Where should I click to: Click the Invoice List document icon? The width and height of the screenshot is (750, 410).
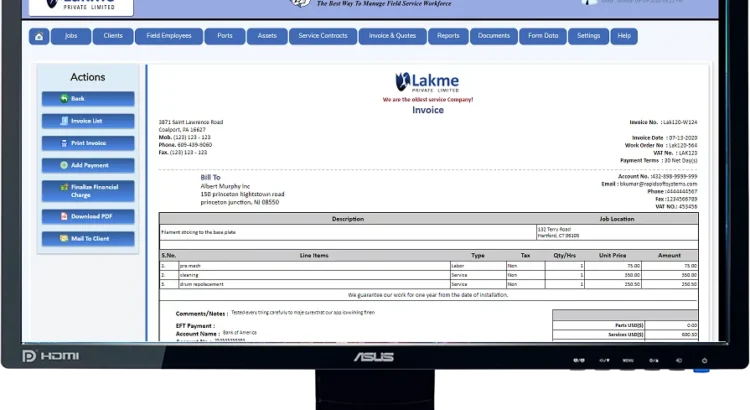coord(64,121)
